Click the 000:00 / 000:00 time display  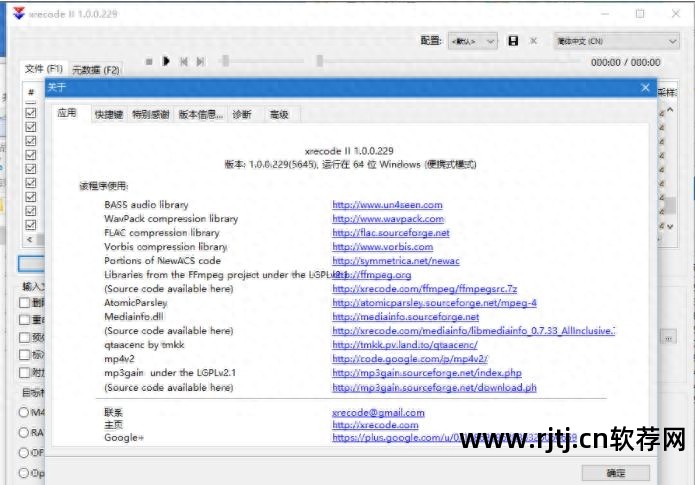coord(625,63)
